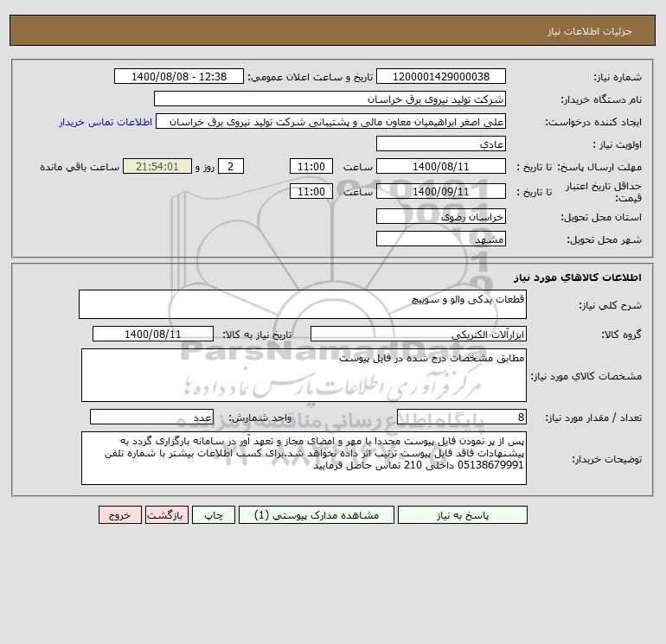666x644 pixels.
Task: Click the announcement date field 1400/08/08 - 12:38
Action: point(179,76)
